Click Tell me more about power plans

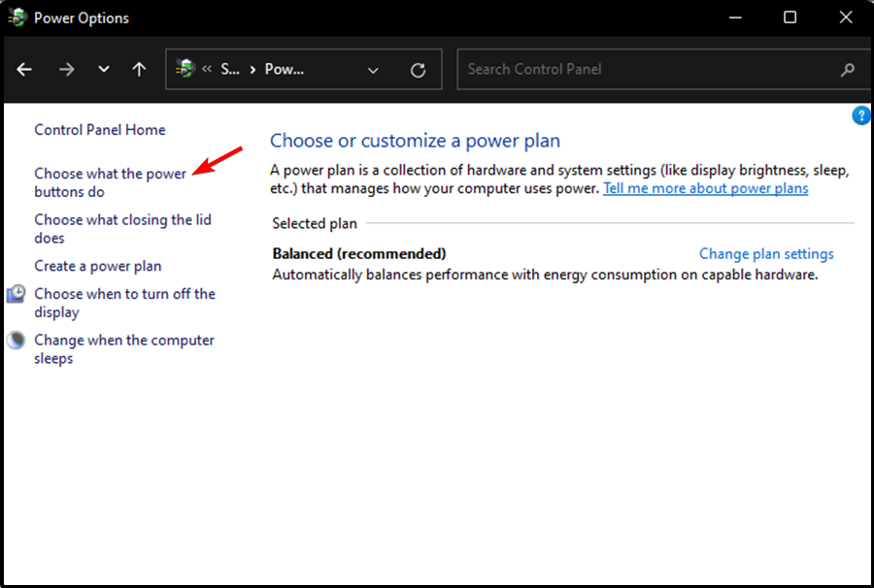[705, 188]
